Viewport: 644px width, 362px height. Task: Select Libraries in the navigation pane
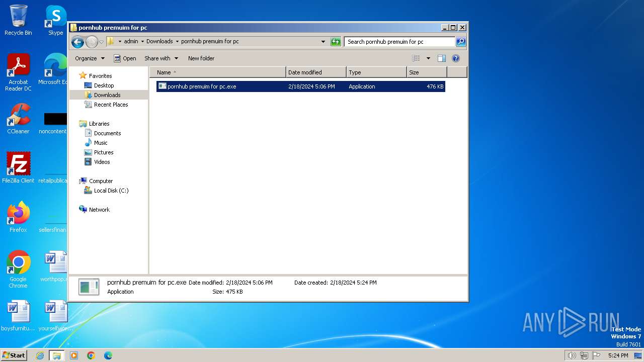pyautogui.click(x=94, y=124)
